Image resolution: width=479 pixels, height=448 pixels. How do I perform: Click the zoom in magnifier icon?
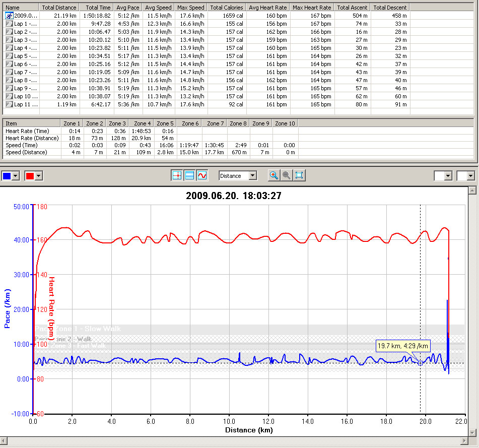point(274,175)
